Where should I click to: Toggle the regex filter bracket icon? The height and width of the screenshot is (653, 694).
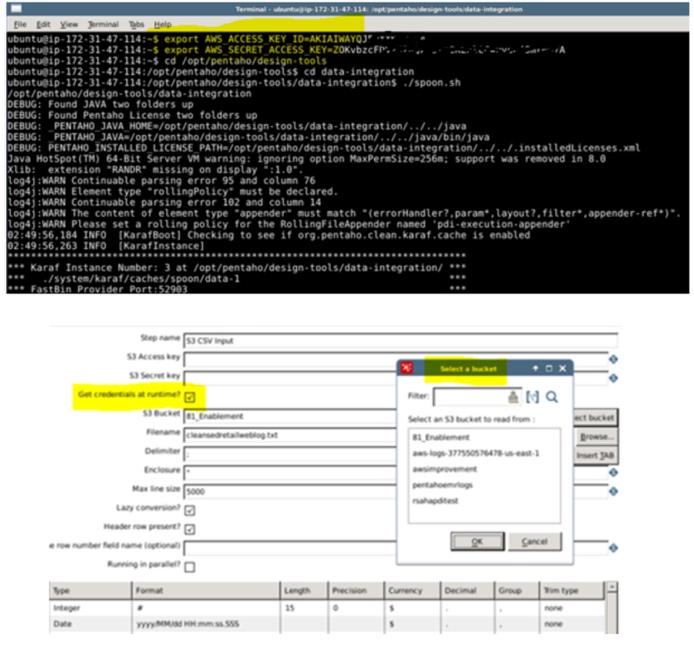532,397
